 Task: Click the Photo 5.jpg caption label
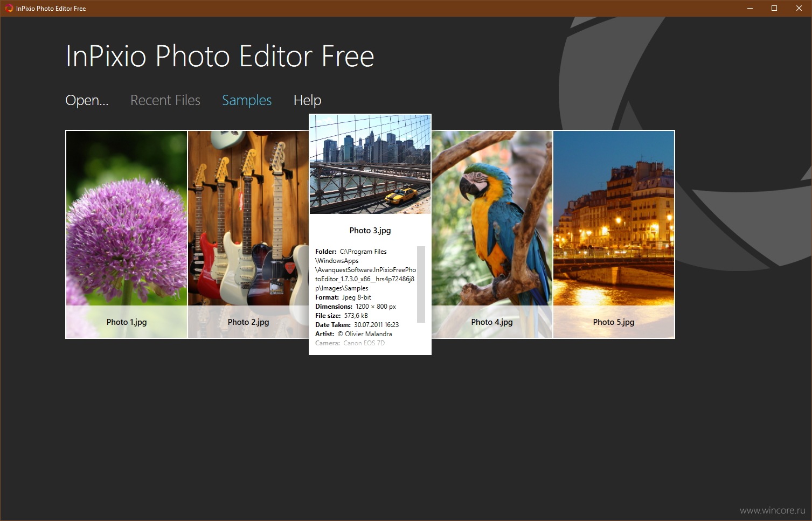tap(614, 322)
